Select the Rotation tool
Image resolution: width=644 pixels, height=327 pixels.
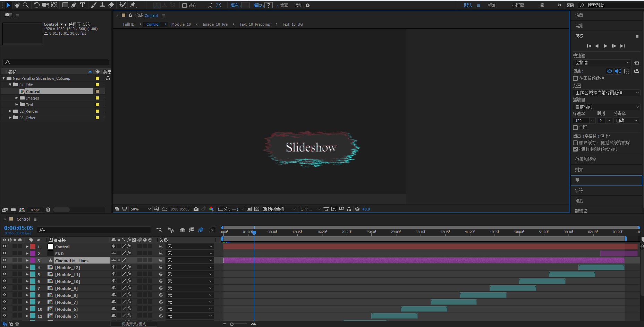36,5
